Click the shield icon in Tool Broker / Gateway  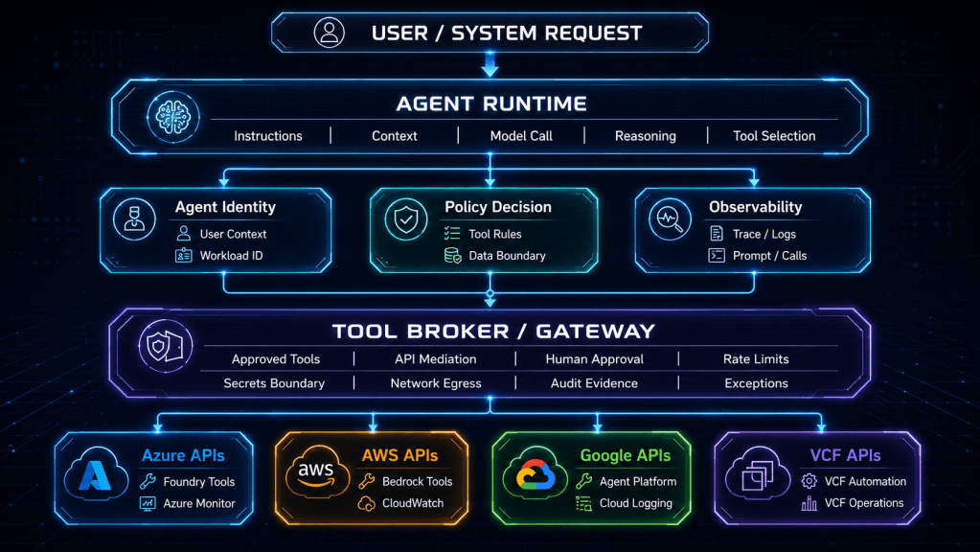click(x=166, y=346)
